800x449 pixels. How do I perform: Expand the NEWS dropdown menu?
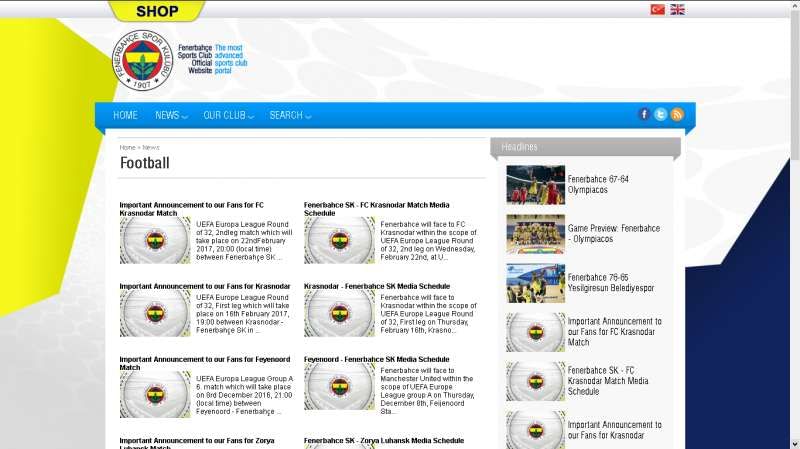coord(171,115)
